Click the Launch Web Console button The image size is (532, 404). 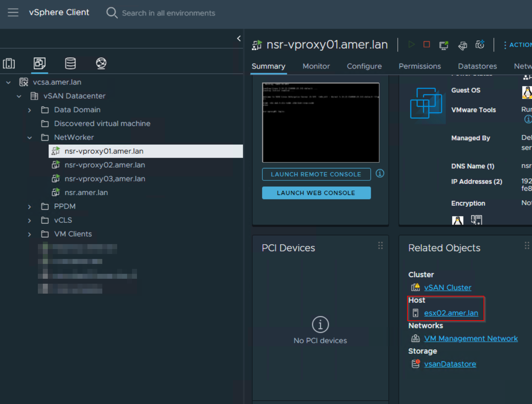click(316, 193)
